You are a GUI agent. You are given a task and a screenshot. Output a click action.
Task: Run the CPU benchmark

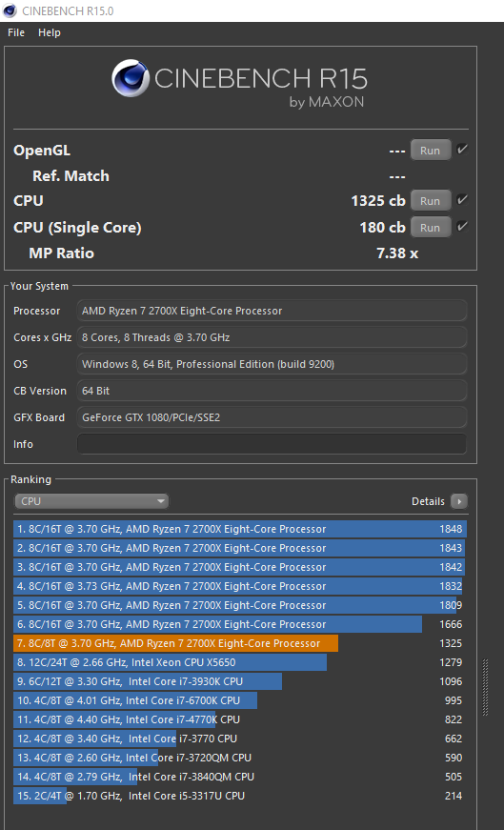[431, 201]
